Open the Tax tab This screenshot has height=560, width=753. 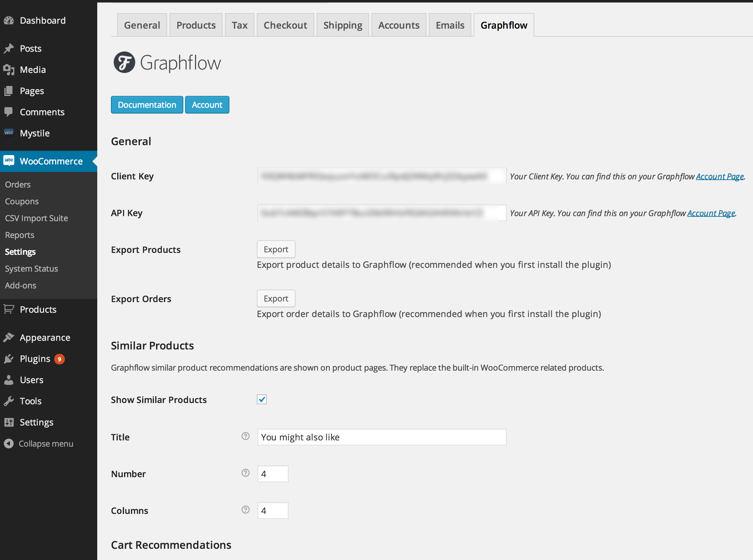pyautogui.click(x=239, y=25)
